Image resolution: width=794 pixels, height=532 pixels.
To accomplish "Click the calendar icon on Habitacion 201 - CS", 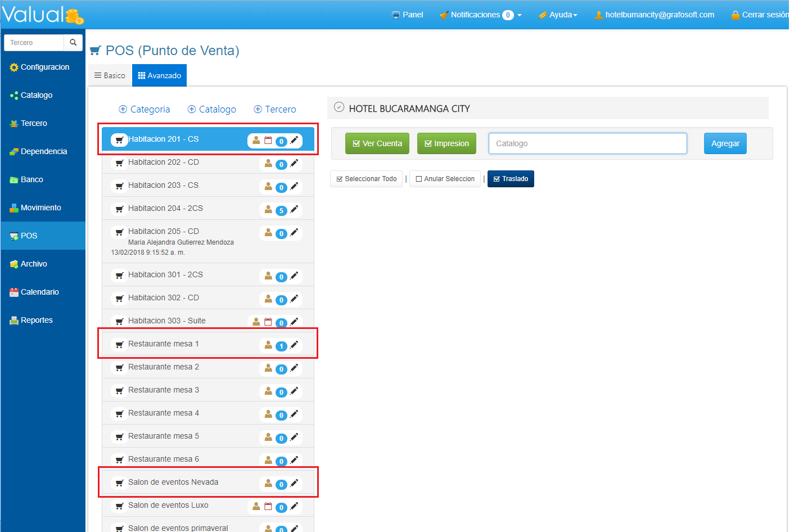I will click(x=268, y=141).
